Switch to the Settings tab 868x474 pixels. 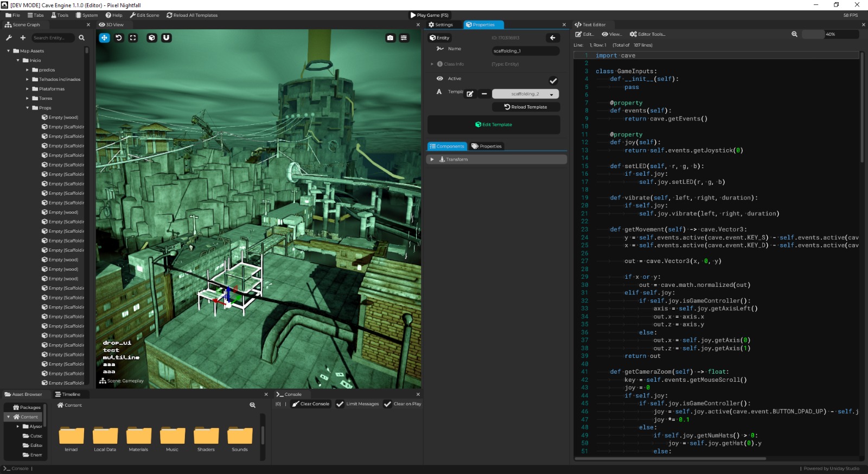tap(441, 24)
